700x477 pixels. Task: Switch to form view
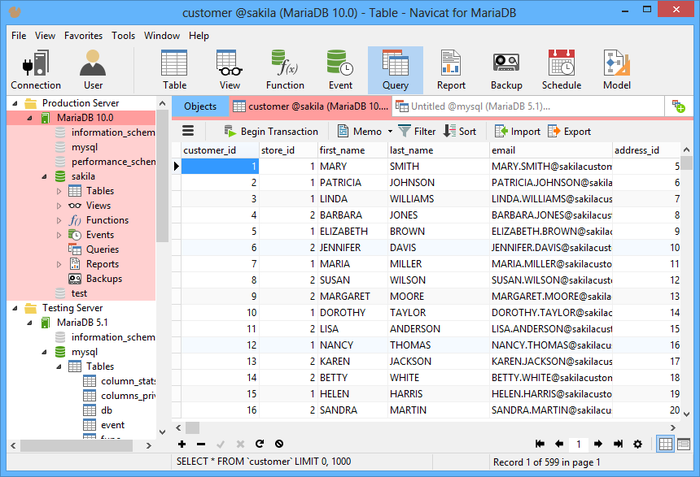click(683, 444)
